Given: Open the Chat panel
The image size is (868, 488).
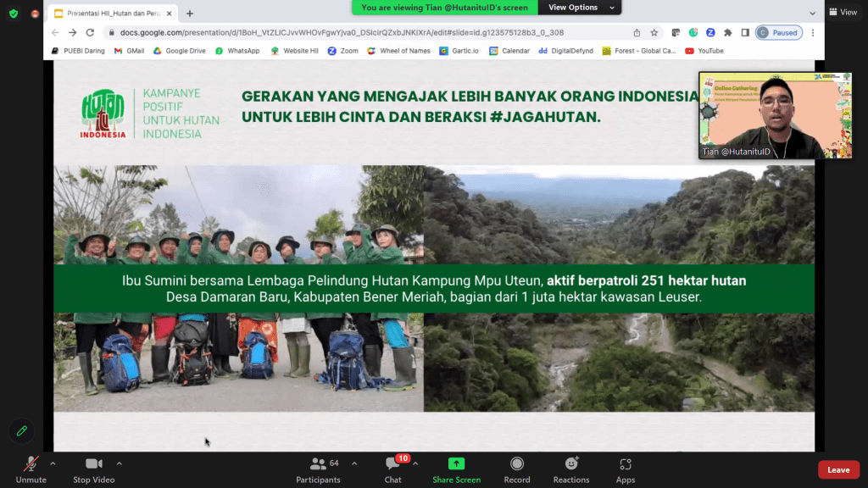Looking at the screenshot, I should click(x=392, y=469).
